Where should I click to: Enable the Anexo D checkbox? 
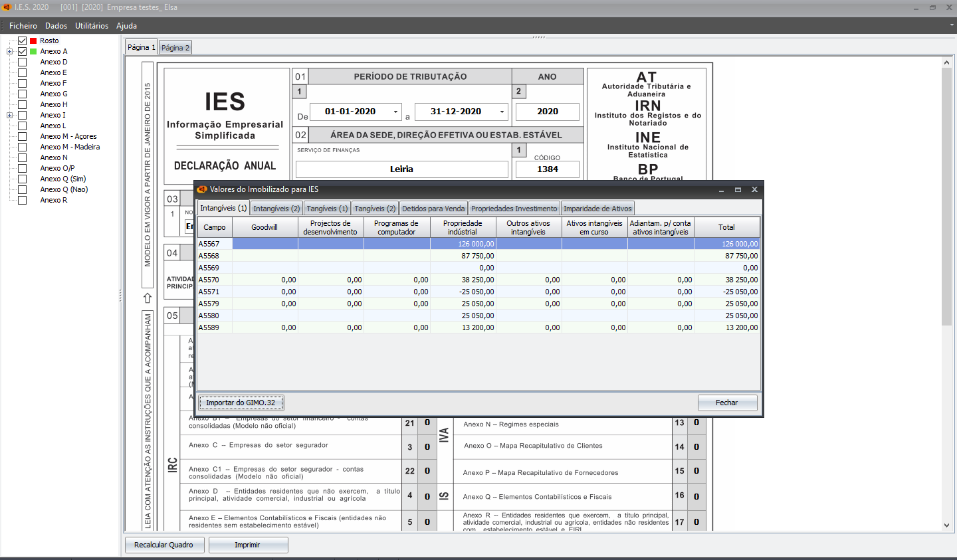pyautogui.click(x=22, y=62)
